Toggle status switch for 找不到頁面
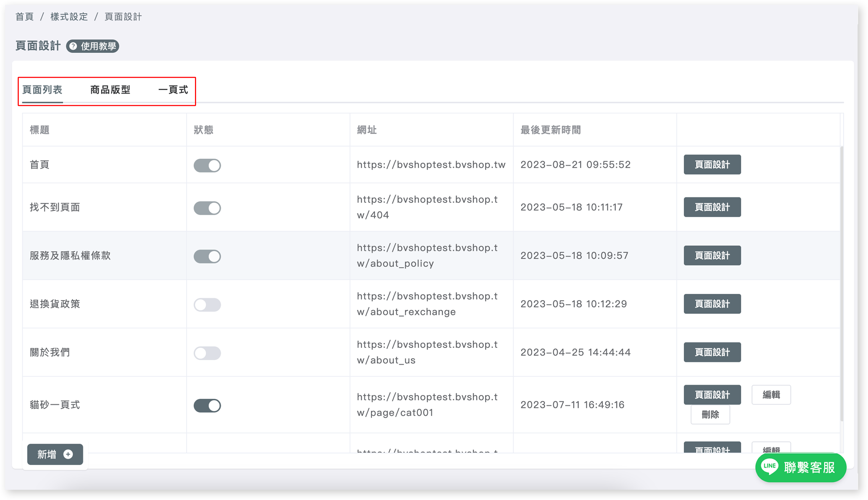 click(207, 208)
